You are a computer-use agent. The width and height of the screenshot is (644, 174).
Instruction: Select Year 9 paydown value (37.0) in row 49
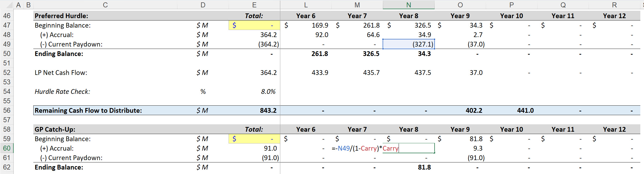click(x=476, y=44)
